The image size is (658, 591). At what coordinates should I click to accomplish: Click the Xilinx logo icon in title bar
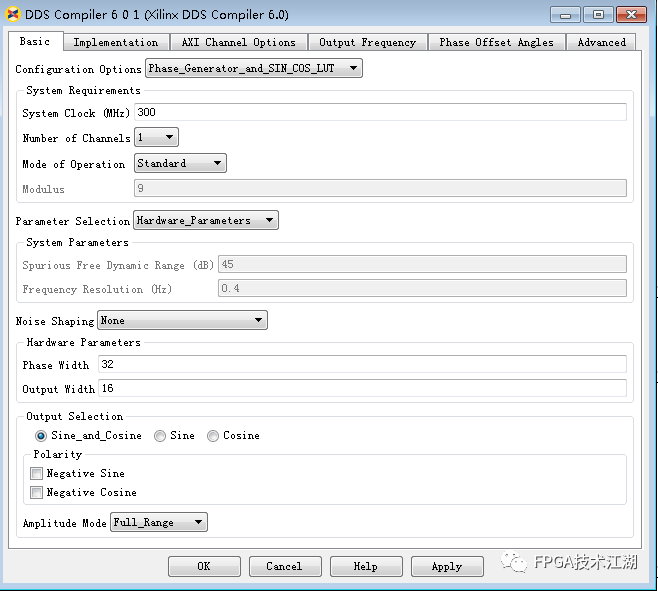click(13, 14)
